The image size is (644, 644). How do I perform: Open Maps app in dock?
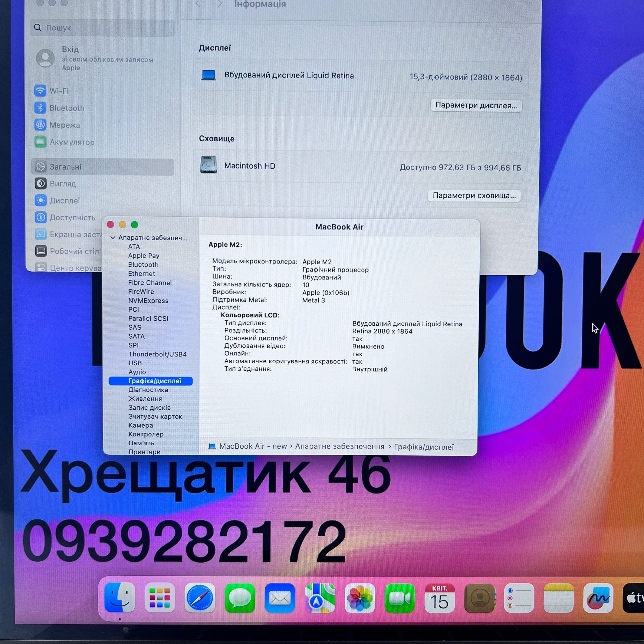pyautogui.click(x=320, y=598)
